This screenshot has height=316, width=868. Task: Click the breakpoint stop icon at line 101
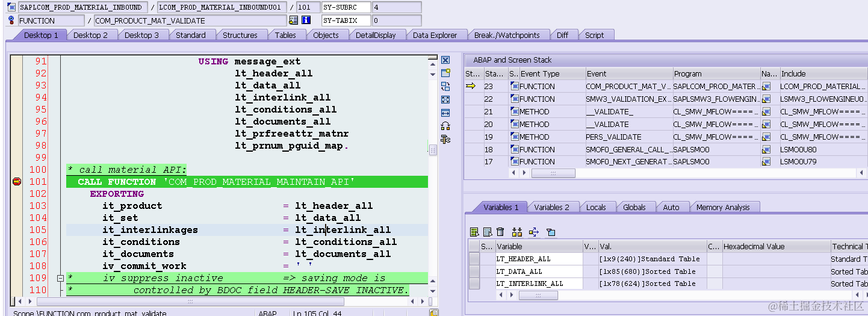click(x=17, y=181)
